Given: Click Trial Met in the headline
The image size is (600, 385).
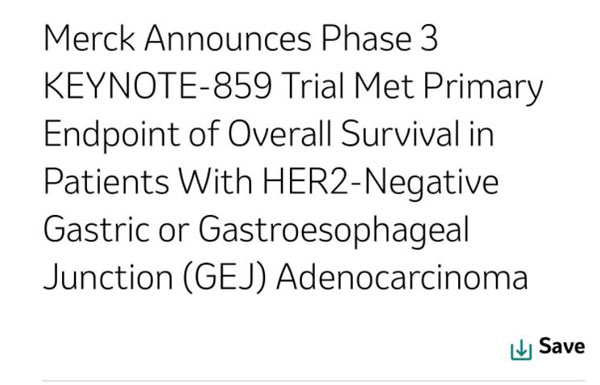Looking at the screenshot, I should click(347, 86).
